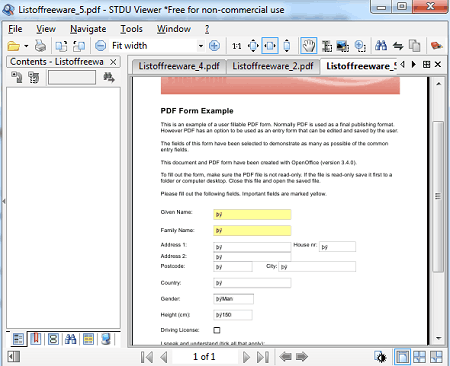Image resolution: width=450 pixels, height=366 pixels.
Task: Click the rotate left toolbar icon
Action: click(61, 46)
